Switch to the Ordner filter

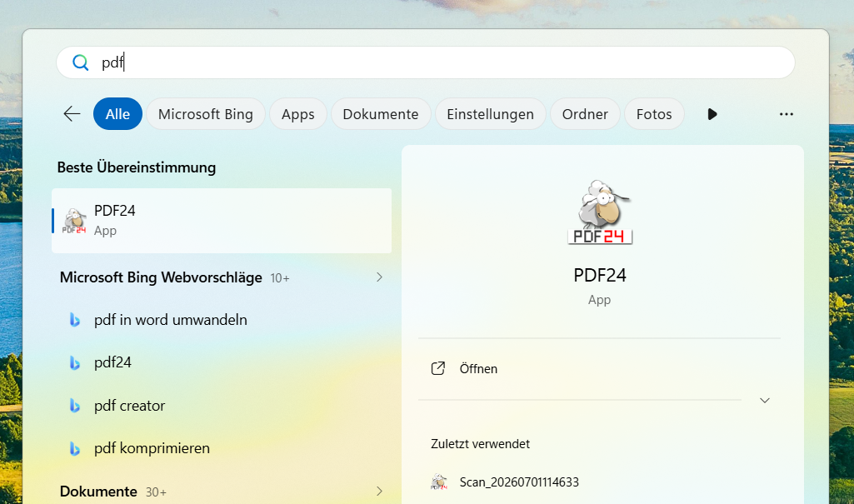tap(585, 114)
